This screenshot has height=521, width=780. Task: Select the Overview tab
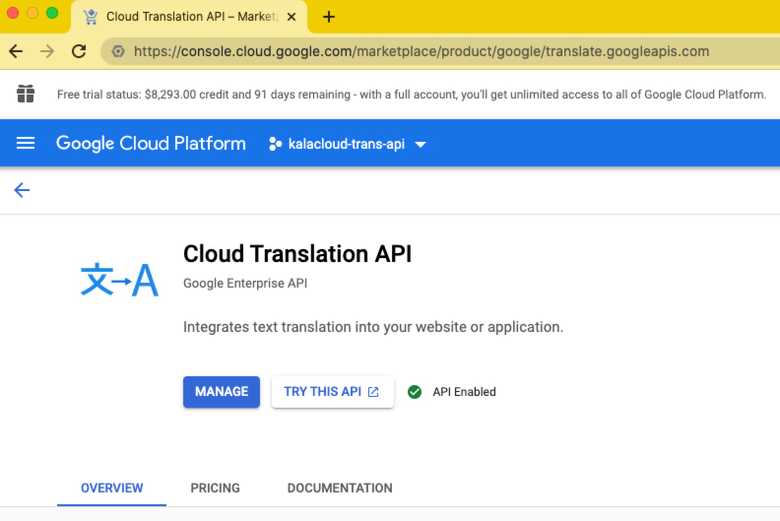[x=112, y=488]
